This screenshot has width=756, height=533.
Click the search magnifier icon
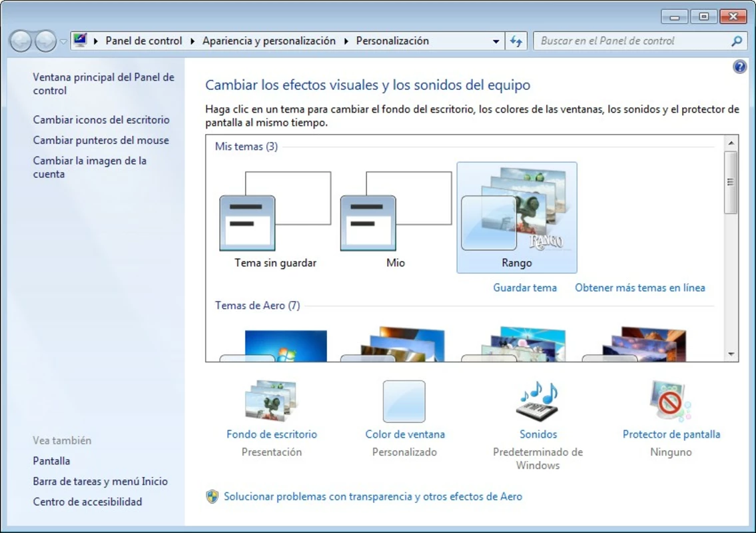point(736,41)
